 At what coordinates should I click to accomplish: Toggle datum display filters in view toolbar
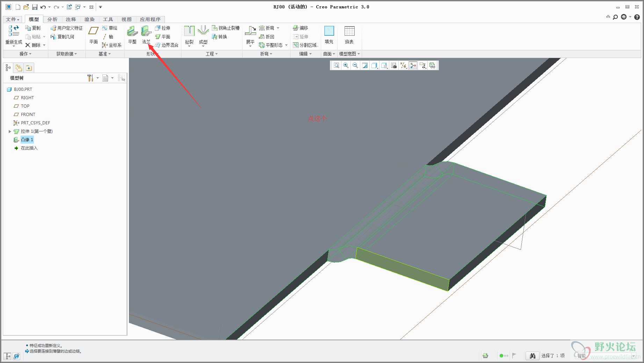(x=403, y=65)
